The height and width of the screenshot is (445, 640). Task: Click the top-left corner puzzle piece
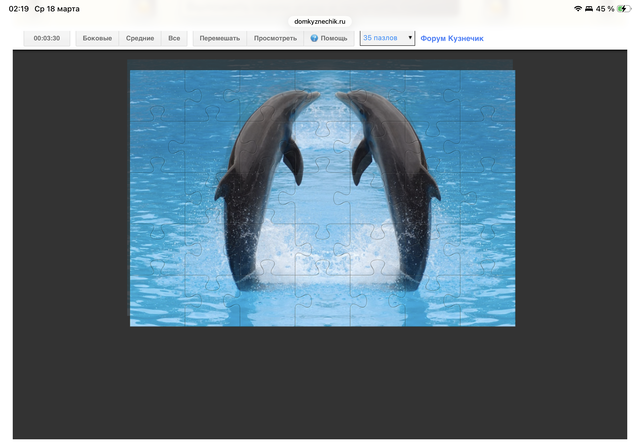coord(156,95)
